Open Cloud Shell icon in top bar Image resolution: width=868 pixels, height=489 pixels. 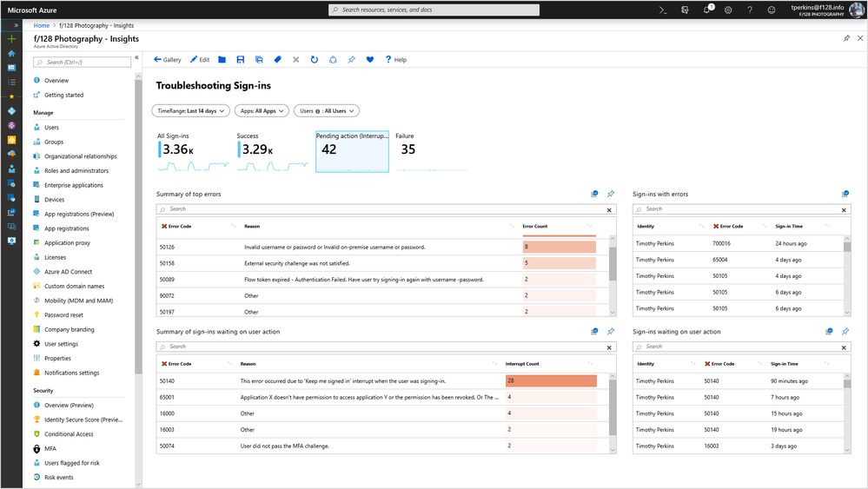663,10
